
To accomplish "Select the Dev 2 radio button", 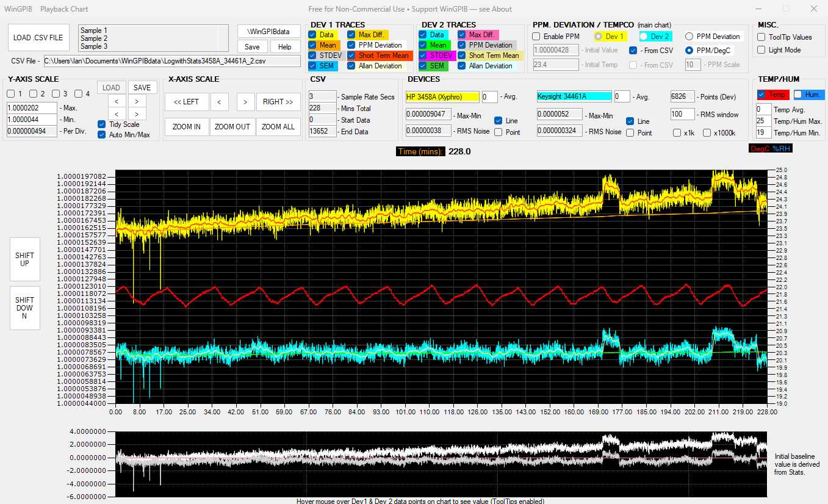I will [644, 37].
